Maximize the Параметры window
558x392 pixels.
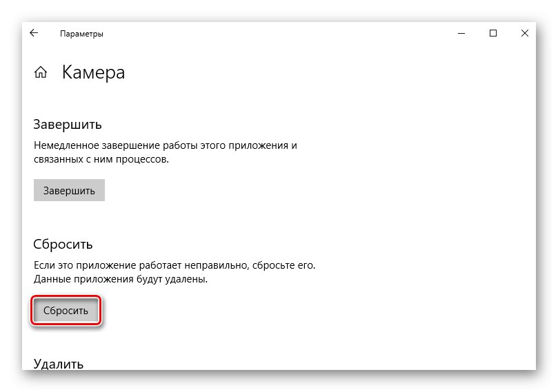pos(493,33)
